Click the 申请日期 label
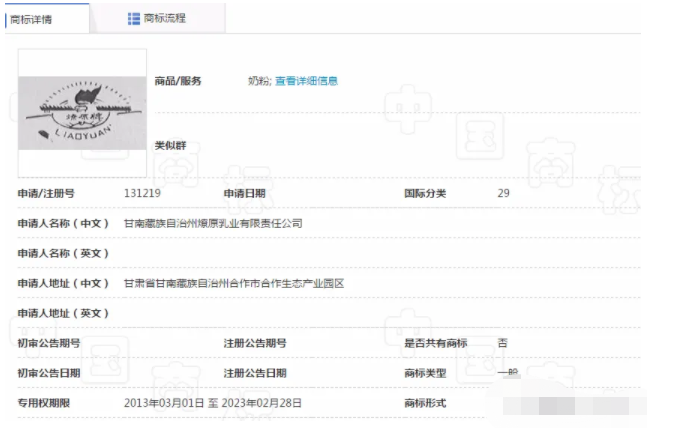Viewport: 696px width, 428px height. 245,193
